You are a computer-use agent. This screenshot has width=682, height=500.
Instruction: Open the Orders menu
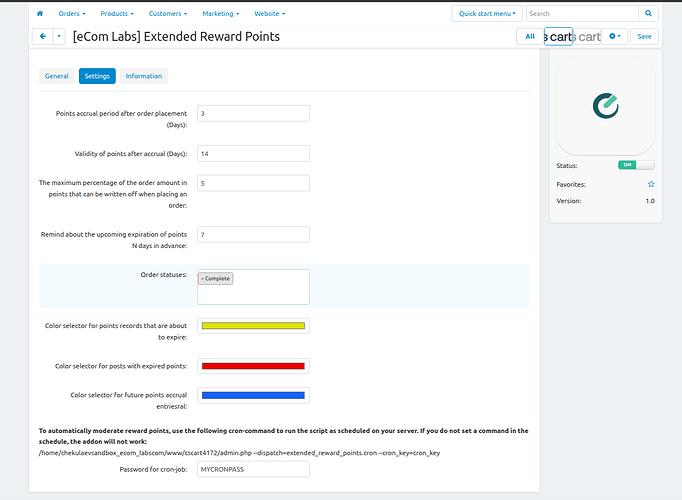(72, 13)
